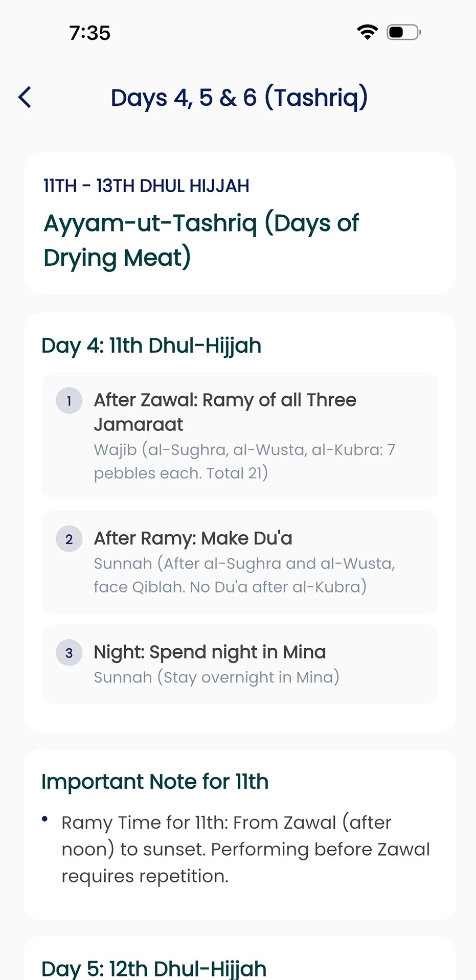The image size is (476, 980).
Task: Tap the Wi-Fi status icon
Action: click(367, 32)
